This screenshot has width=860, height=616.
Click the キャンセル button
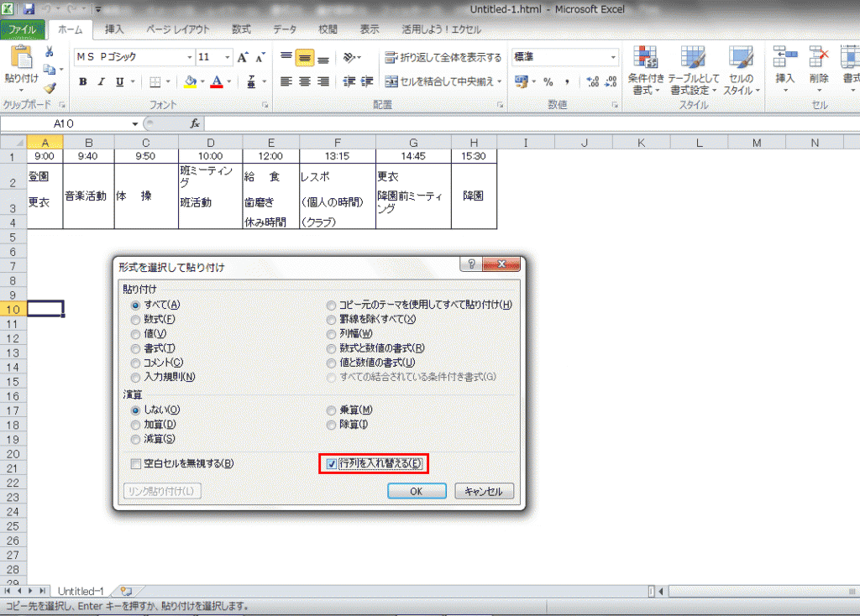click(484, 492)
